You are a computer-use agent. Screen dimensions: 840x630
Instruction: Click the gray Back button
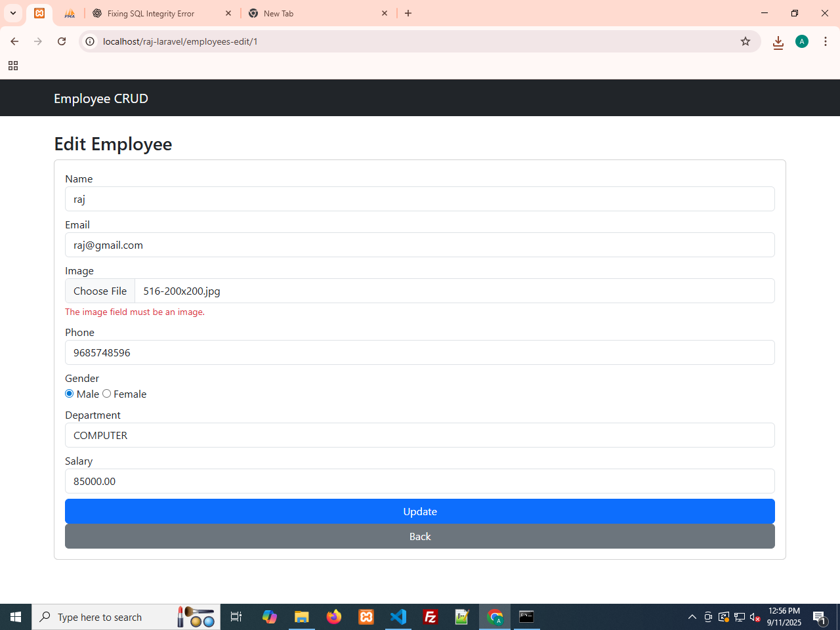click(420, 536)
